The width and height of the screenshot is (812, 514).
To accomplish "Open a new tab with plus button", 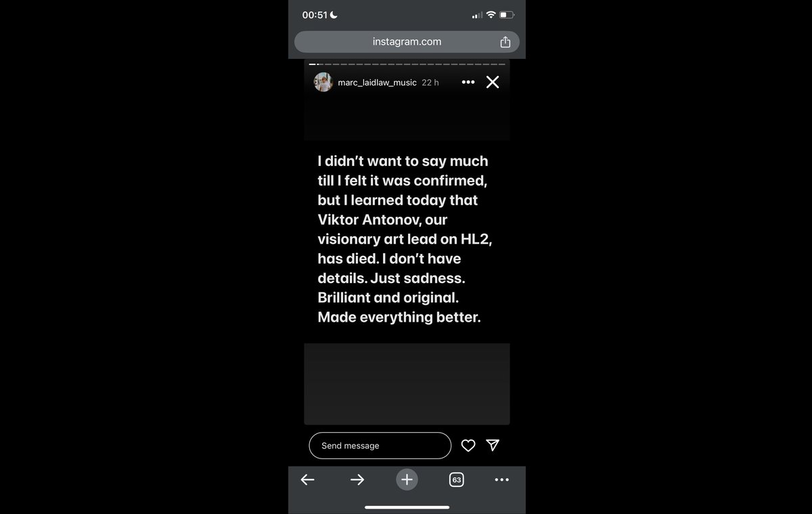I will [407, 479].
